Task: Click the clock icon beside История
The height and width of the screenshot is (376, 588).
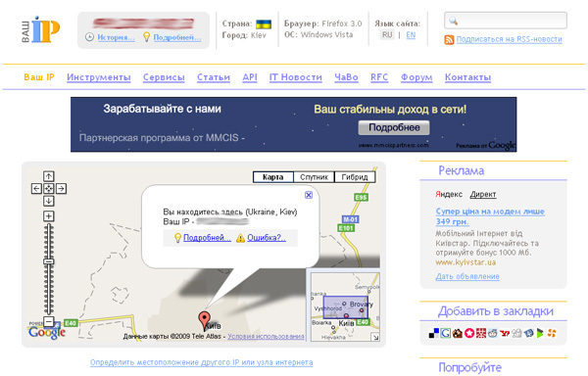Action: point(89,37)
